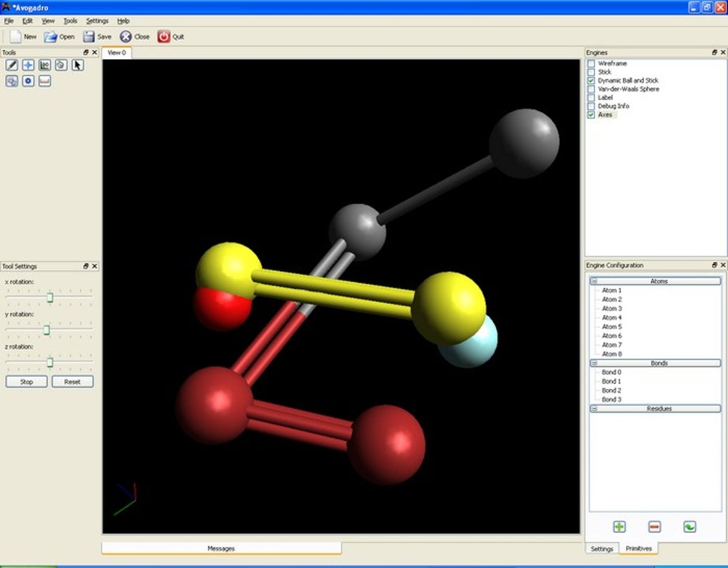Viewport: 728px width, 568px height.
Task: Click the green plus add engine icon
Action: click(x=619, y=527)
